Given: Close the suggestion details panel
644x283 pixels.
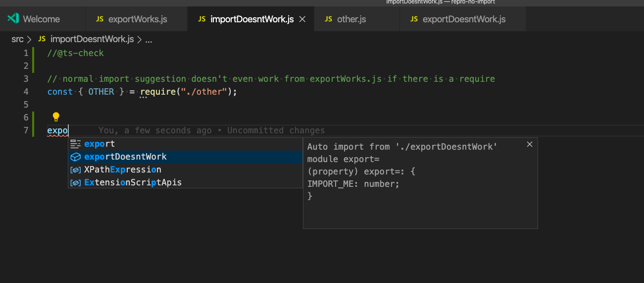Looking at the screenshot, I should (530, 144).
